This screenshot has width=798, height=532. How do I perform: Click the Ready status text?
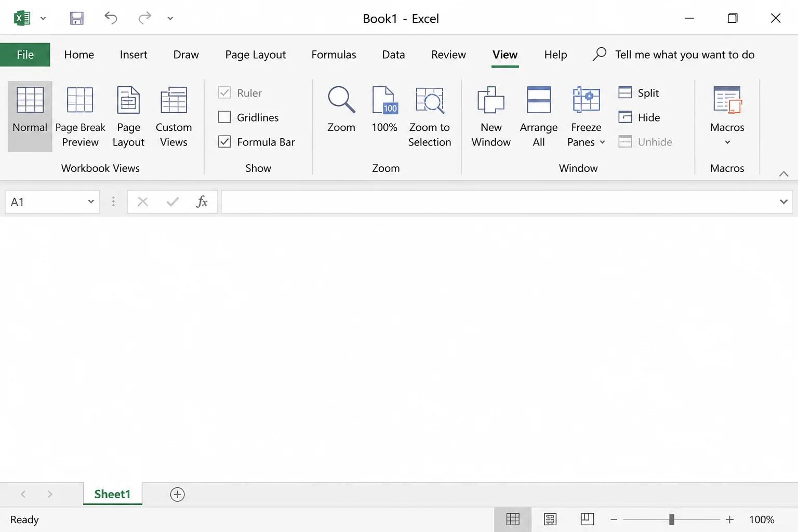24,520
